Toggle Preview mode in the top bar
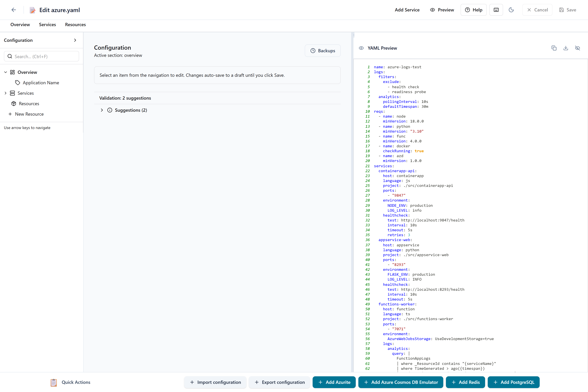 (442, 10)
